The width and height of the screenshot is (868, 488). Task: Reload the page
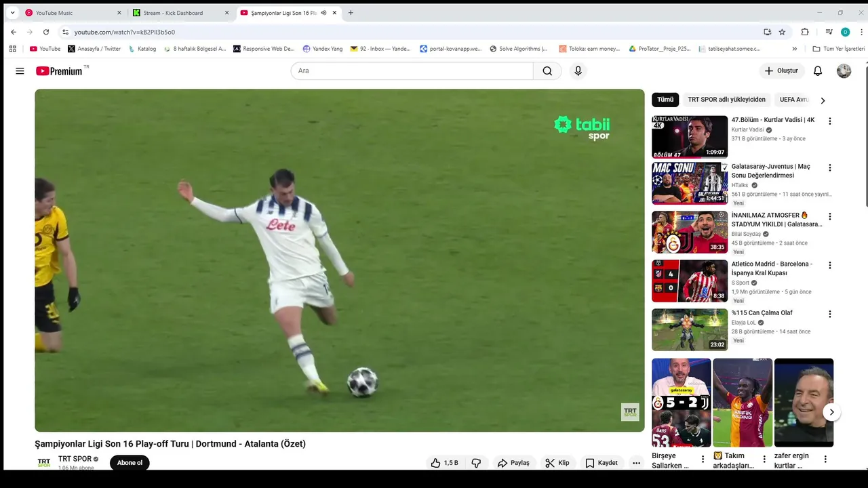(x=46, y=32)
